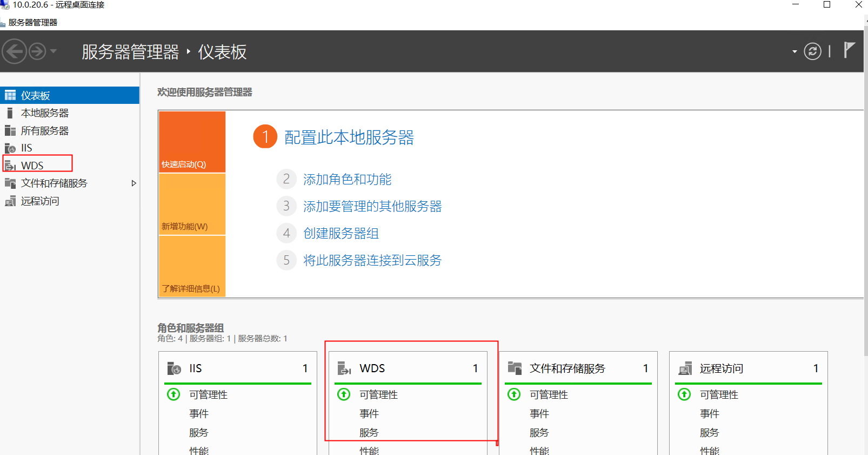Viewport: 868px width, 455px height.
Task: Select 仪表板 in the sidebar
Action: pos(70,95)
